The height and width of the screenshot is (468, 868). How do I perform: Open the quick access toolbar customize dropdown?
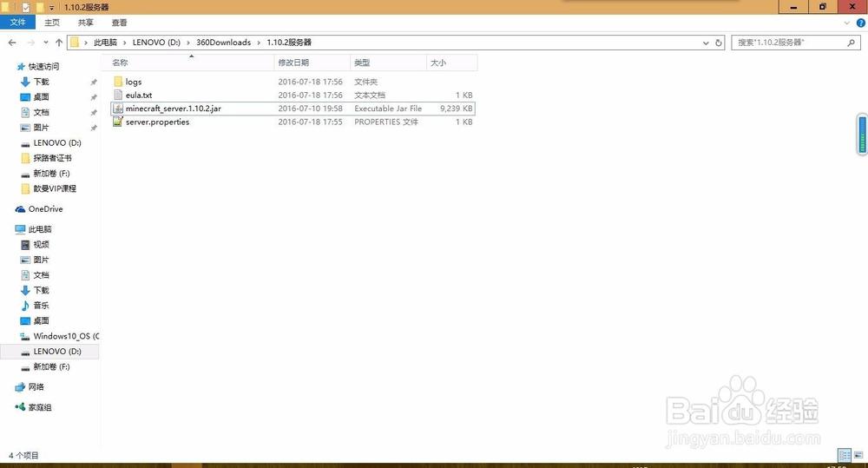click(51, 7)
